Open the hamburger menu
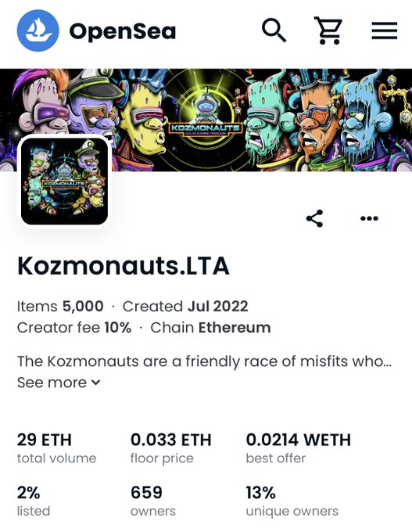 click(x=384, y=31)
